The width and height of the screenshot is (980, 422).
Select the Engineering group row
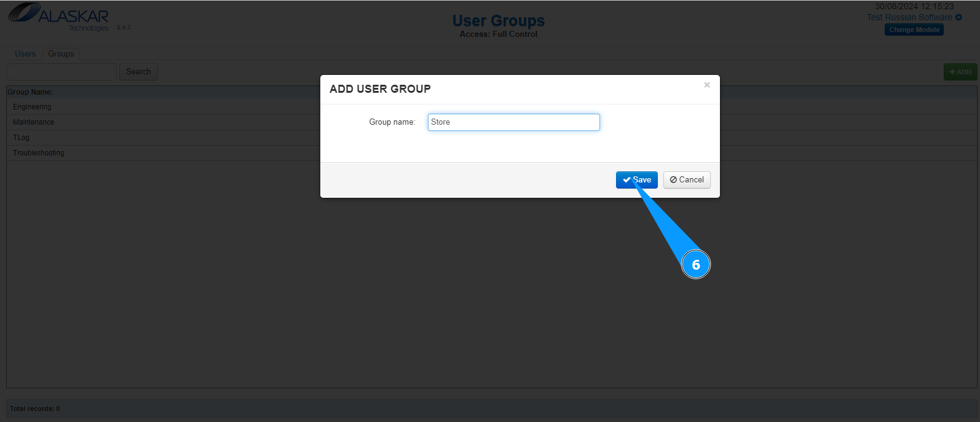click(33, 107)
